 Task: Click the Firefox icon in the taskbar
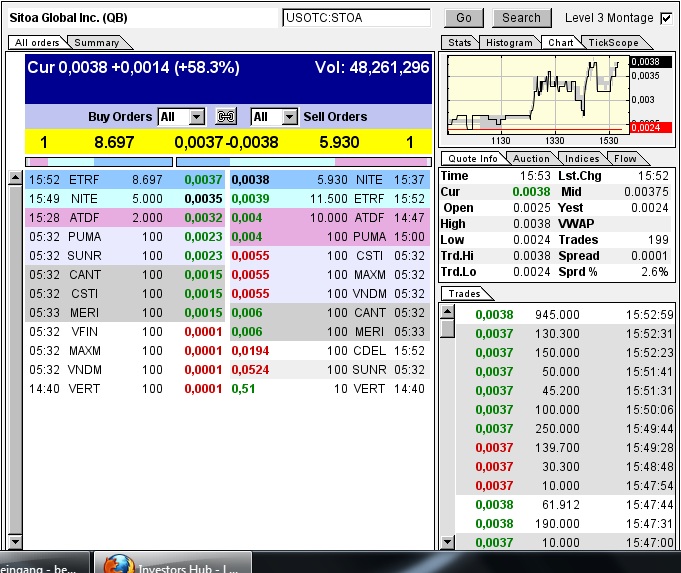pyautogui.click(x=118, y=564)
